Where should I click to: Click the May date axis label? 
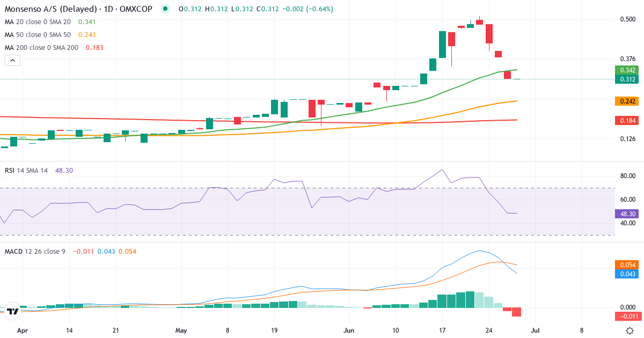[x=181, y=330]
